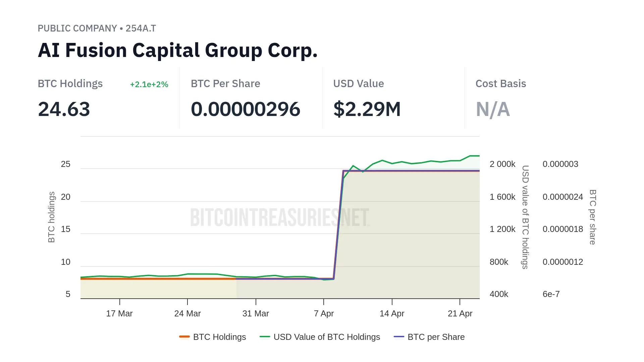Click the $2.29M USD Value stat
644x362 pixels.
point(367,109)
